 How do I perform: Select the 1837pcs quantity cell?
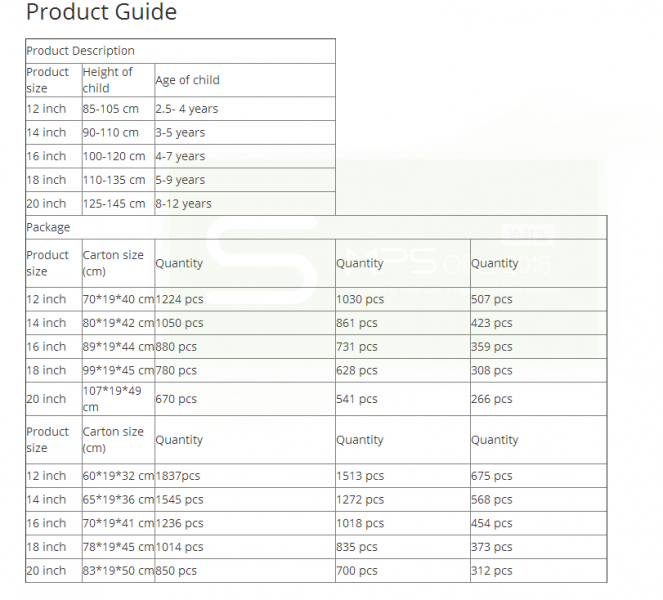pos(178,476)
